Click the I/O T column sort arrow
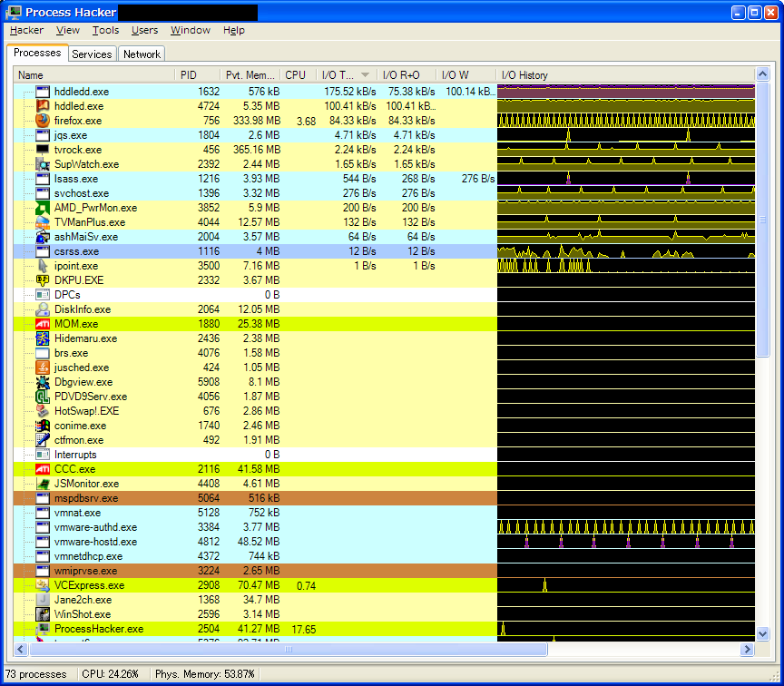 365,75
